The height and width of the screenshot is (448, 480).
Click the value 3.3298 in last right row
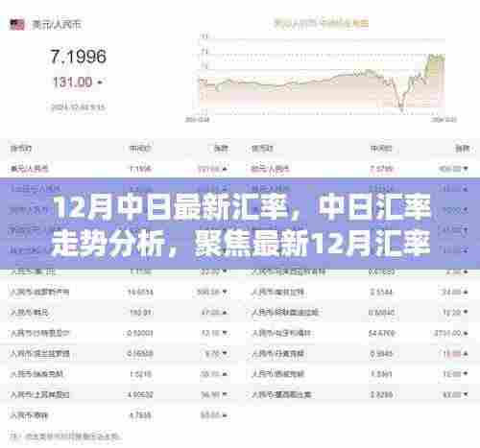click(x=381, y=394)
